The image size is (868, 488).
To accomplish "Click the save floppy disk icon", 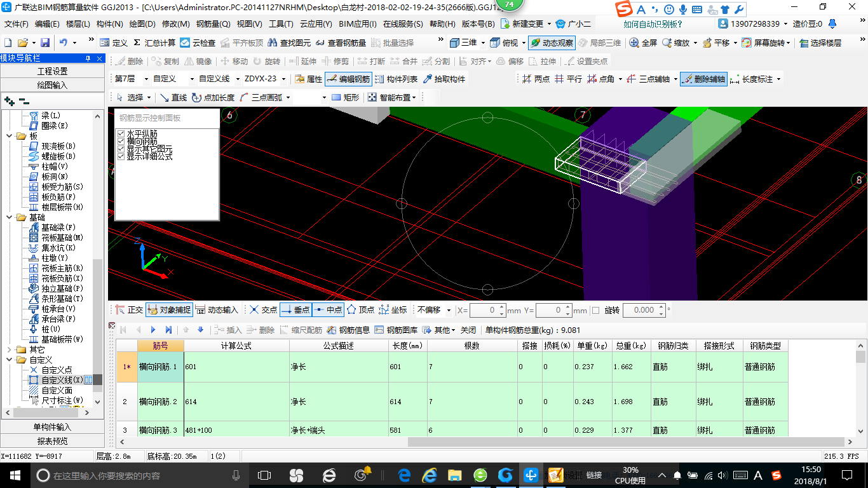I will click(45, 43).
